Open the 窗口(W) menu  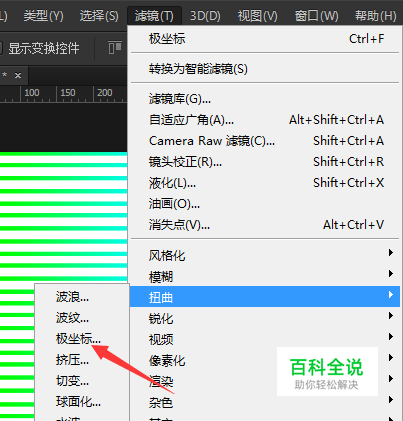coord(316,16)
